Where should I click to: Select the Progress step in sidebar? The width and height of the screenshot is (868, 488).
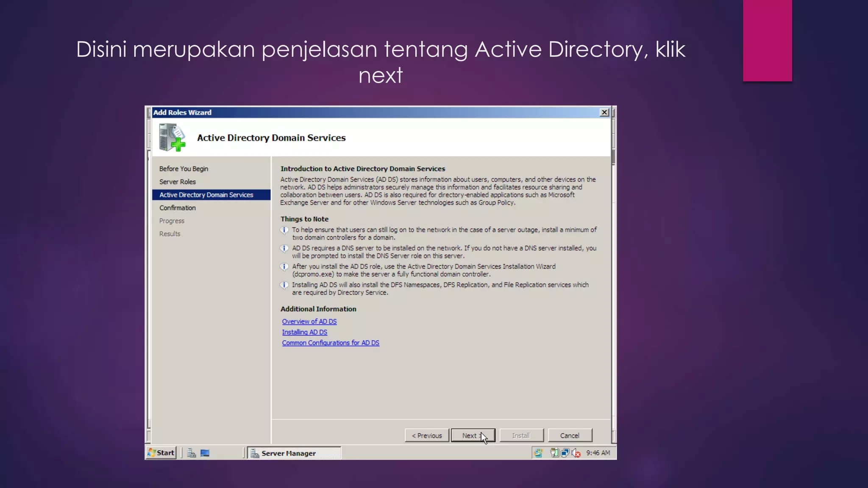click(x=172, y=221)
